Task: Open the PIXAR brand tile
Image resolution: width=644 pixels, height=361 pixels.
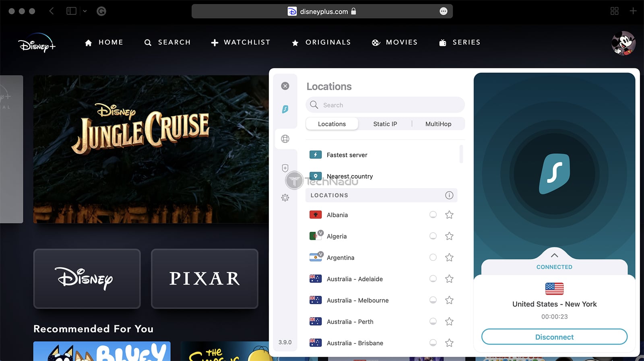Action: (204, 278)
